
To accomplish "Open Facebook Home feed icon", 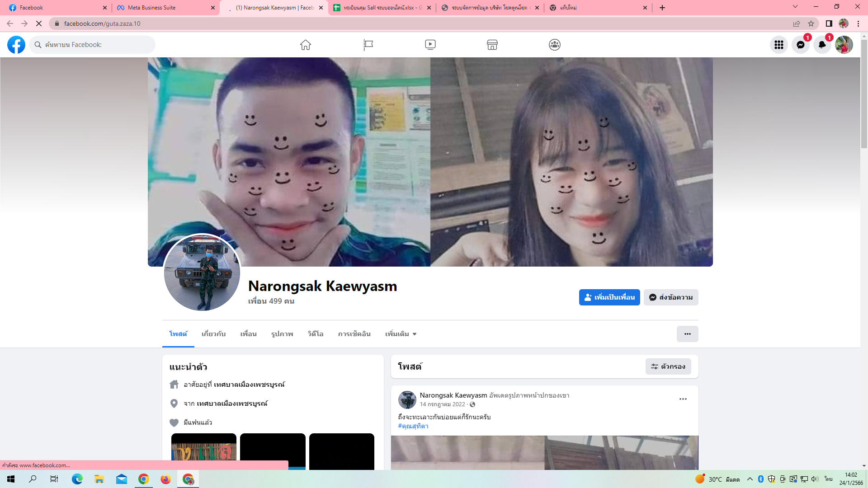I will pyautogui.click(x=306, y=45).
